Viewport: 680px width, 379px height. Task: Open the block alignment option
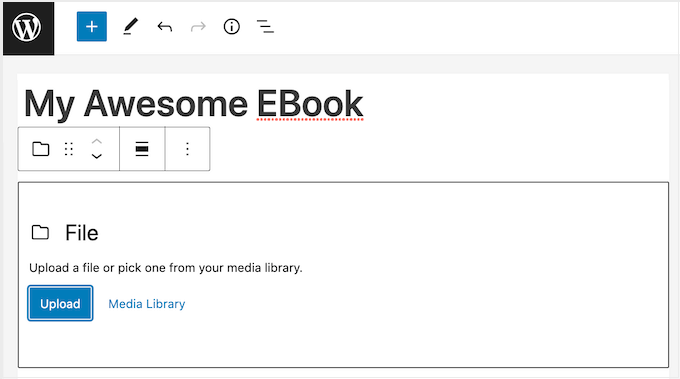pos(142,149)
